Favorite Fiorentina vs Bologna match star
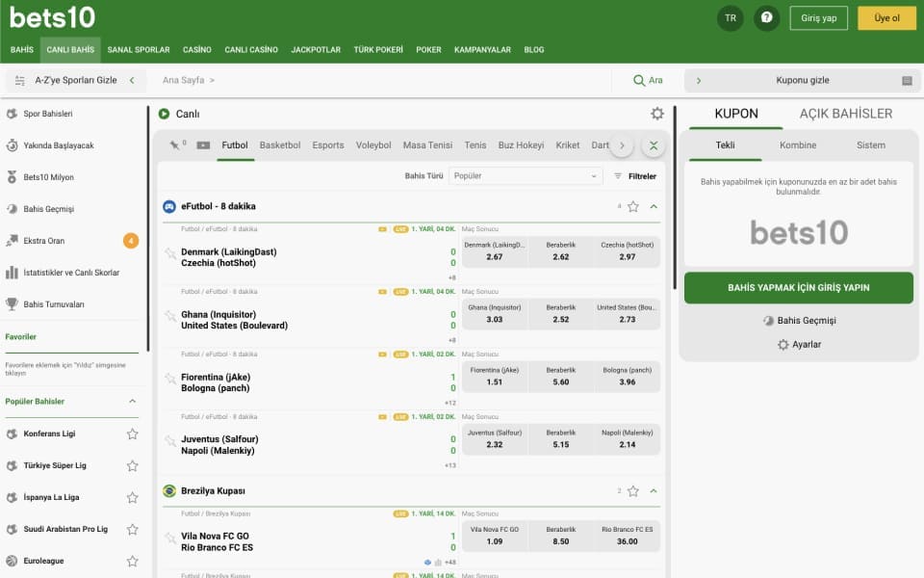 pos(170,378)
